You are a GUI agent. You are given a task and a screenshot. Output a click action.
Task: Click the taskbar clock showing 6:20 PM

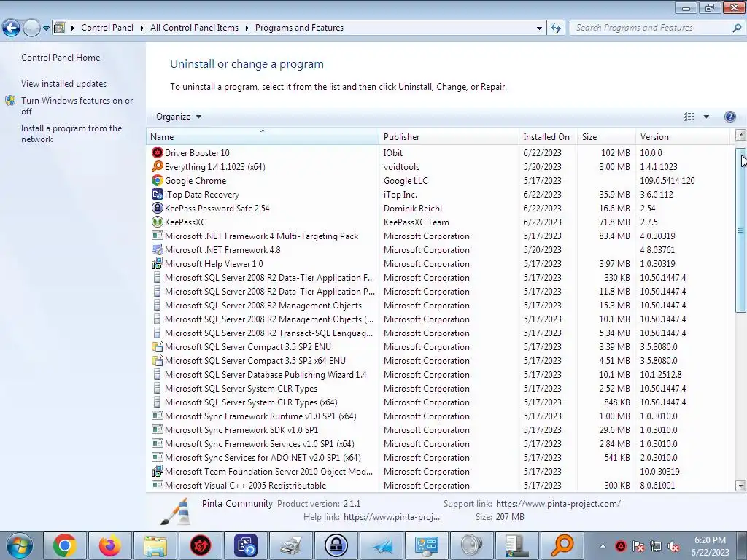pyautogui.click(x=710, y=546)
